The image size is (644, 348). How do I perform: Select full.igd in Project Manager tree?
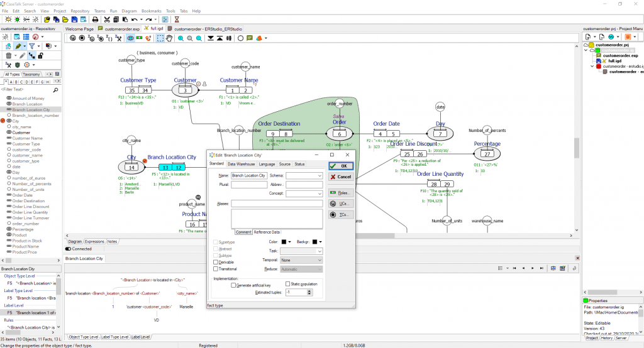pyautogui.click(x=615, y=61)
